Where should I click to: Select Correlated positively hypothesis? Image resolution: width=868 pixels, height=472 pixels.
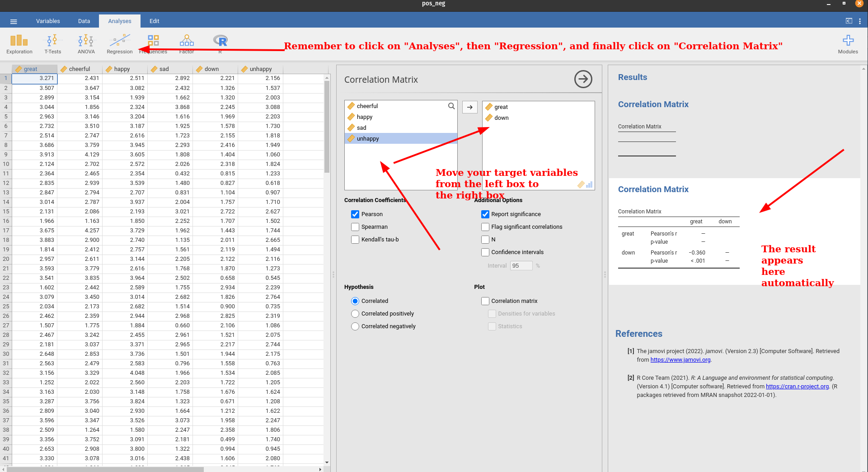click(x=355, y=314)
